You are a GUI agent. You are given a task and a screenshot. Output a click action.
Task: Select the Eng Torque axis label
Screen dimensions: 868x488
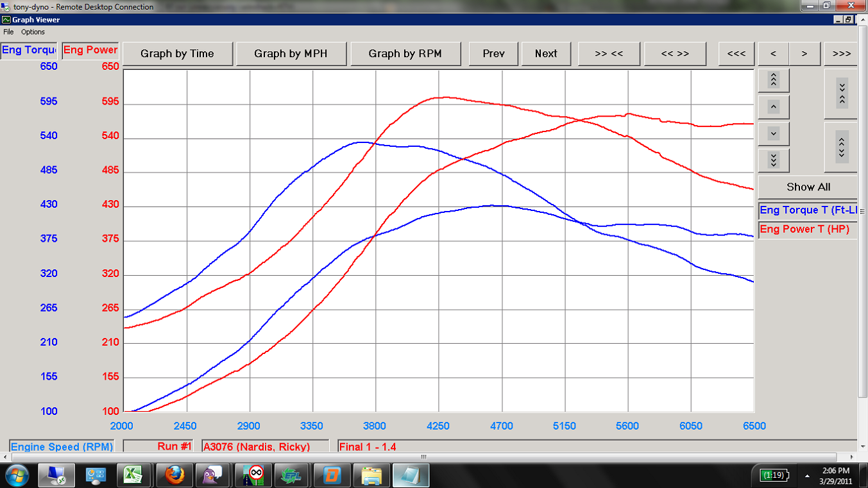(30, 51)
